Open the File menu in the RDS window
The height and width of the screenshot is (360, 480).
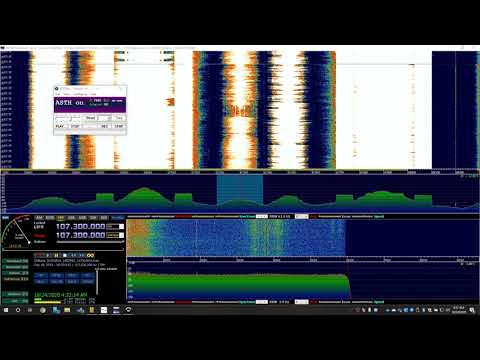[58, 94]
